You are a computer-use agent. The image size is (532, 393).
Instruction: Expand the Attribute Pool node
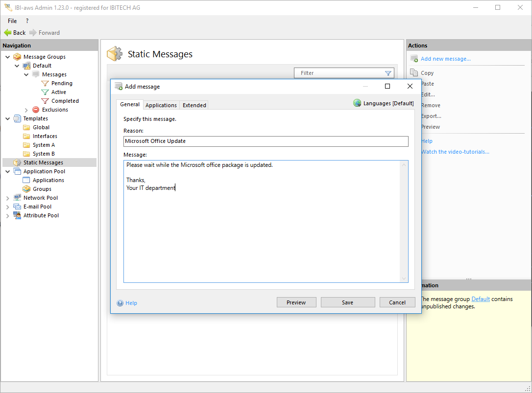(7, 216)
